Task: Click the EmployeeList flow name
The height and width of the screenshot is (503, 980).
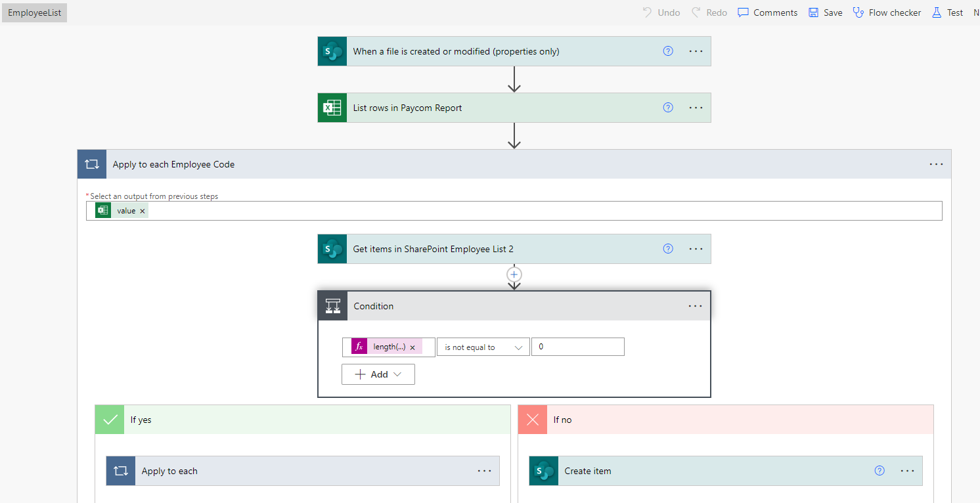Action: (34, 12)
